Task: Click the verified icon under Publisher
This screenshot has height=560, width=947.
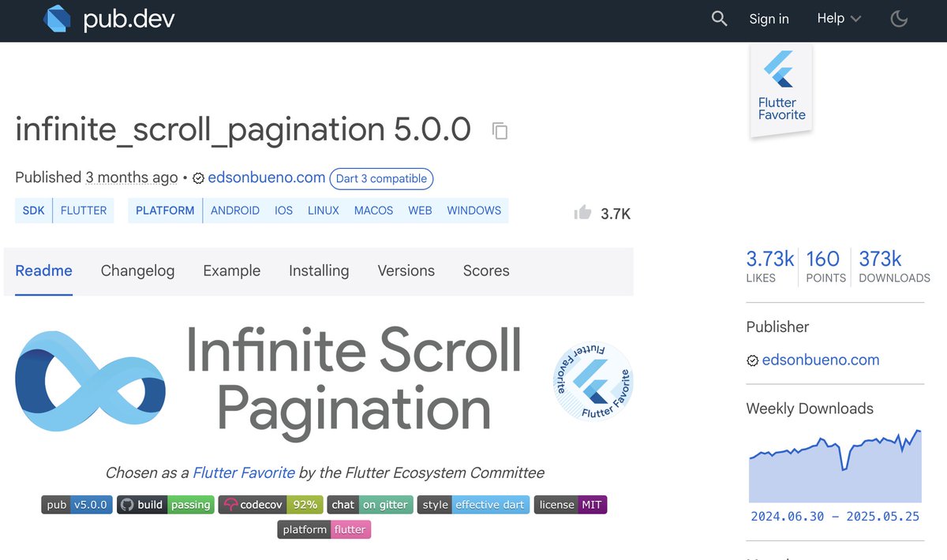Action: (x=752, y=361)
